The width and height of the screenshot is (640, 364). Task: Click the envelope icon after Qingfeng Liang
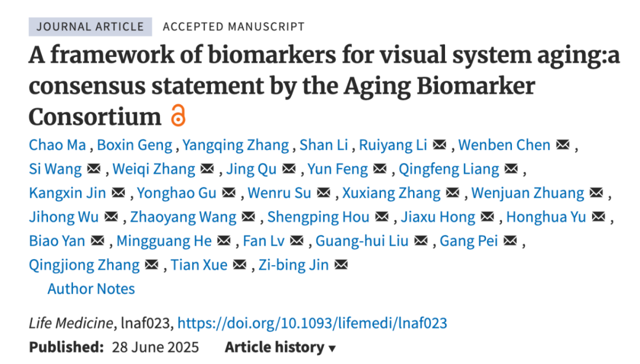[x=511, y=169]
